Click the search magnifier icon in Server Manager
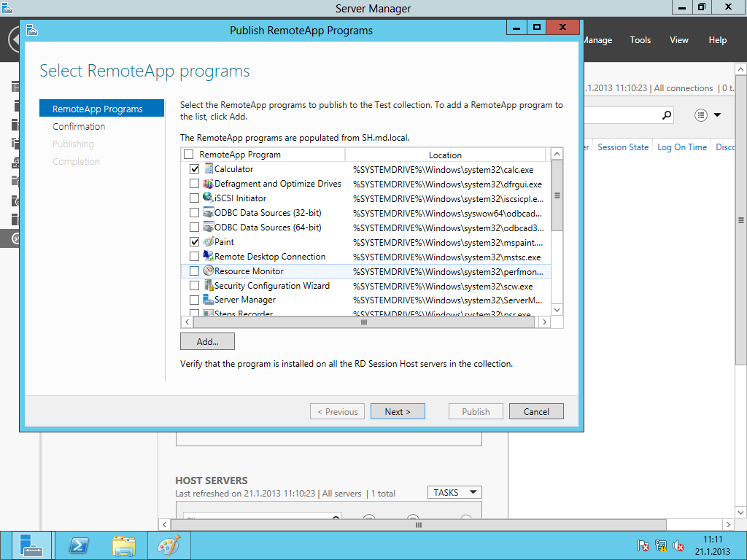The height and width of the screenshot is (560, 747). (x=666, y=115)
